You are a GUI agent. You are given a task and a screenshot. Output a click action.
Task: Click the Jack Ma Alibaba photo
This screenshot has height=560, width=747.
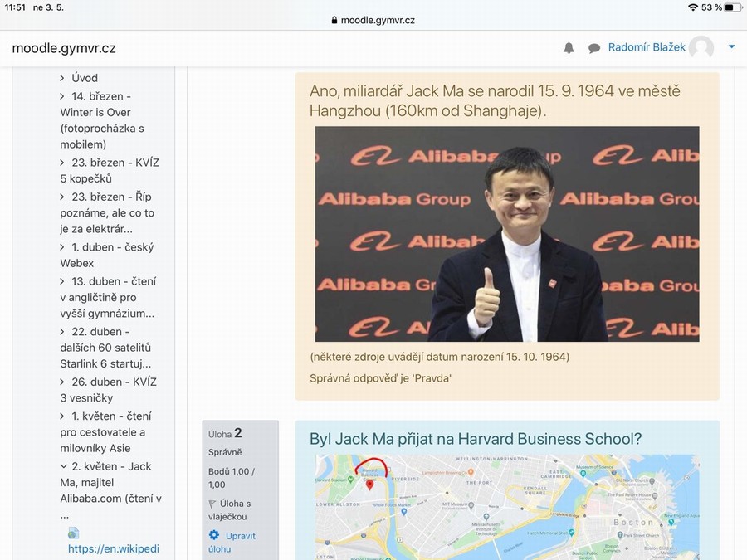point(507,234)
